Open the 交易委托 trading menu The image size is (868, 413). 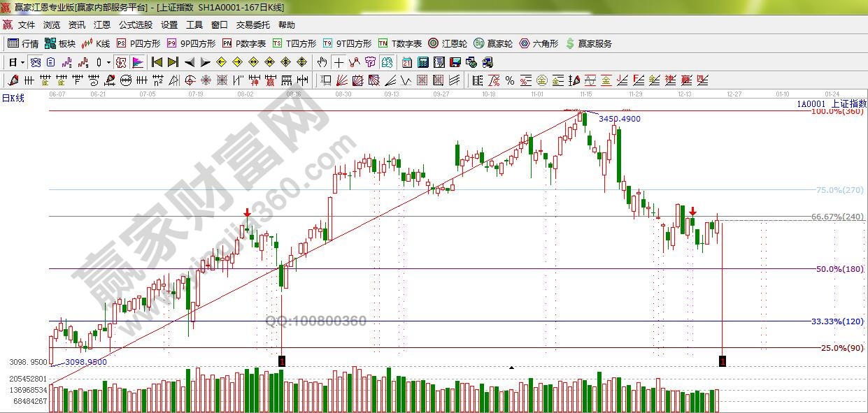coord(252,24)
